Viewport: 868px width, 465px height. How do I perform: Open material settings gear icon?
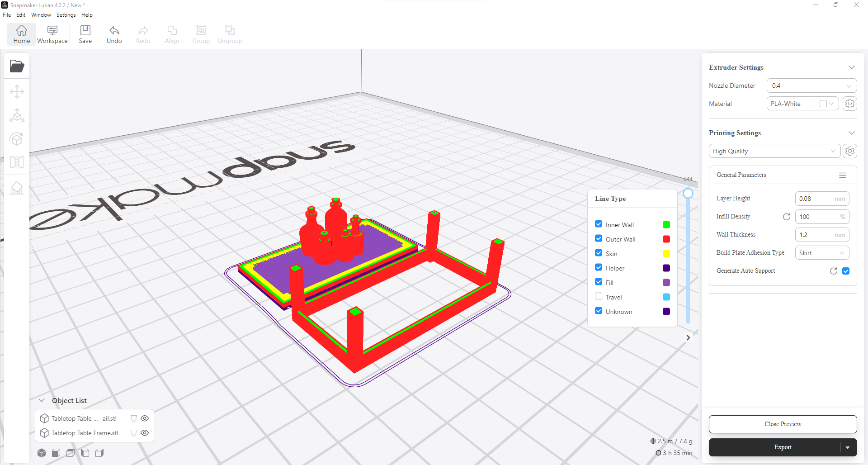[850, 104]
